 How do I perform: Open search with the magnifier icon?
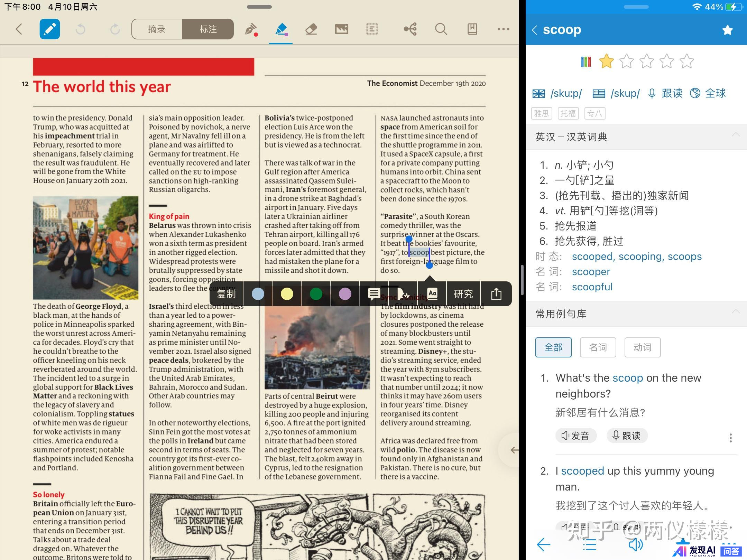pyautogui.click(x=441, y=29)
